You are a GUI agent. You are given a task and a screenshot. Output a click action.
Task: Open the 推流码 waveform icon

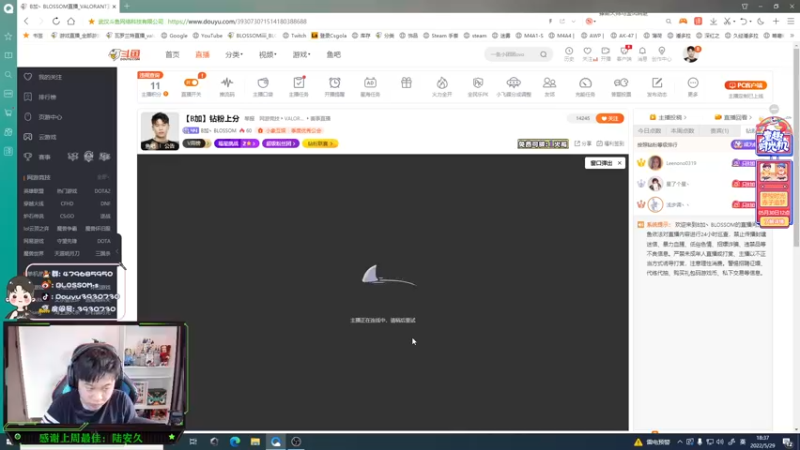[x=227, y=83]
